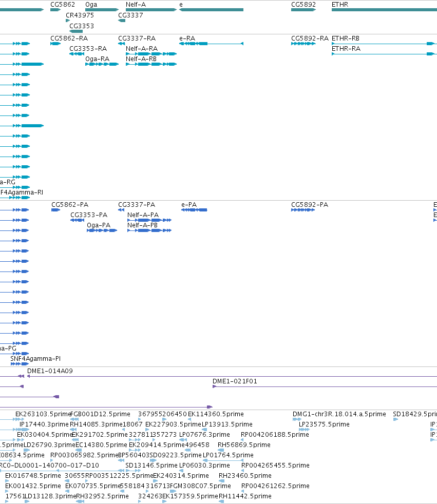The image size is (437, 504).
Task: Select transcript CG5862-RA
Action: [x=55, y=44]
